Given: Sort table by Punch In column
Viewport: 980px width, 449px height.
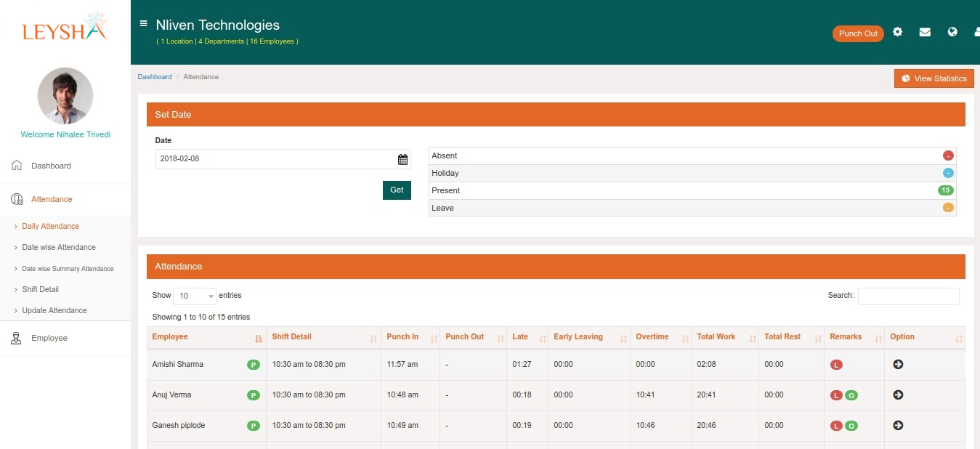Looking at the screenshot, I should click(410, 337).
